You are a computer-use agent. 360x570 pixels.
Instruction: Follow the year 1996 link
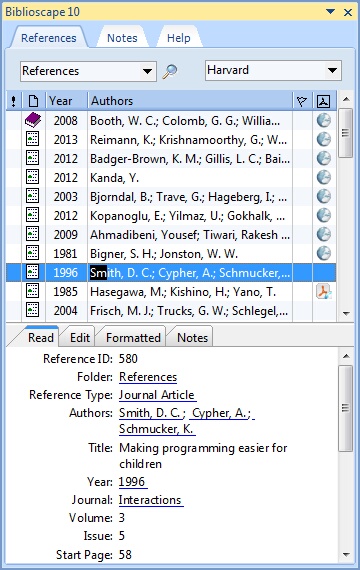click(x=133, y=482)
